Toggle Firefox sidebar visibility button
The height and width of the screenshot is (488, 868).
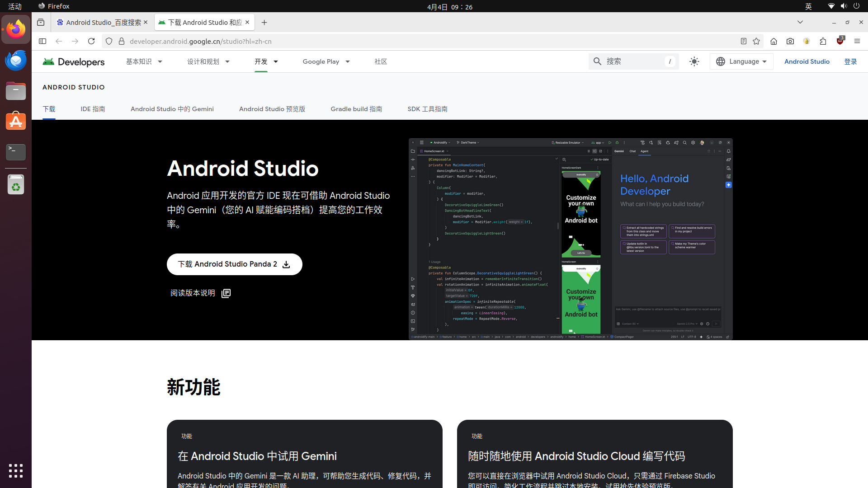coord(42,41)
